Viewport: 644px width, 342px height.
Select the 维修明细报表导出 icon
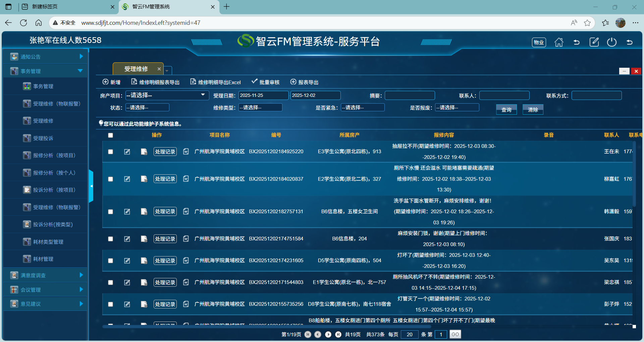coord(133,82)
